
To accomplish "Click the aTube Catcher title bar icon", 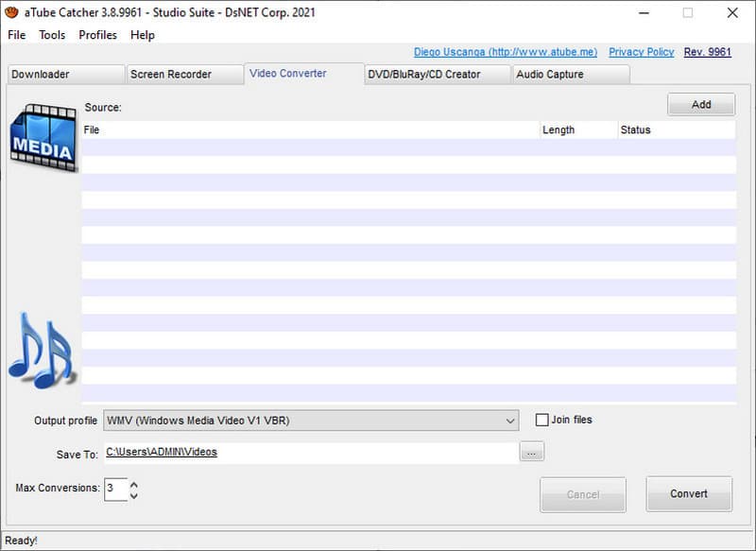I will 12,12.
